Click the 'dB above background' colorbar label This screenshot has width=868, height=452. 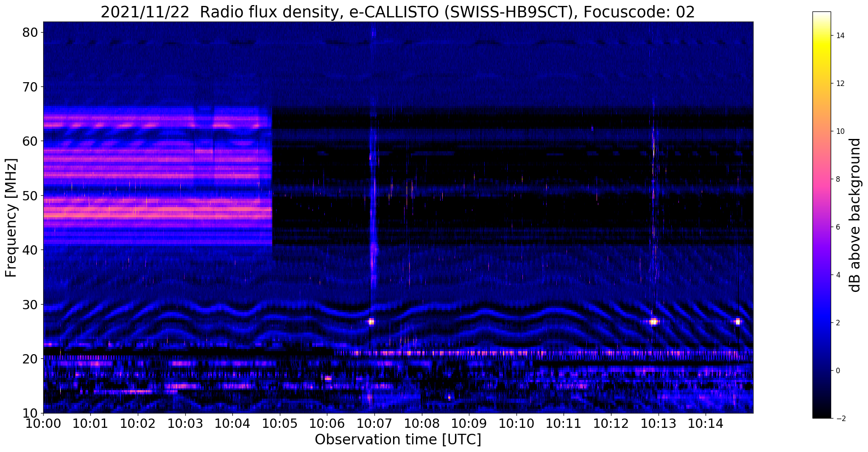tap(855, 215)
